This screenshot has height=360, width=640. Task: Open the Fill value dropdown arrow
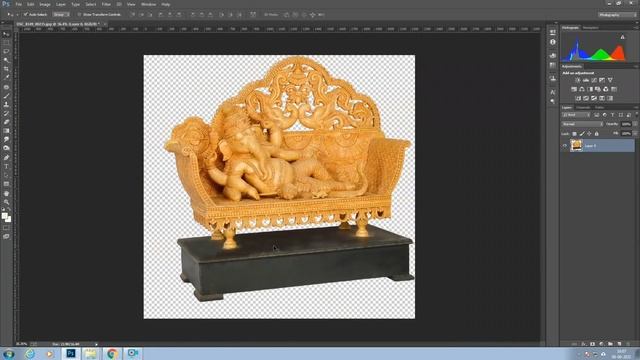click(x=635, y=133)
